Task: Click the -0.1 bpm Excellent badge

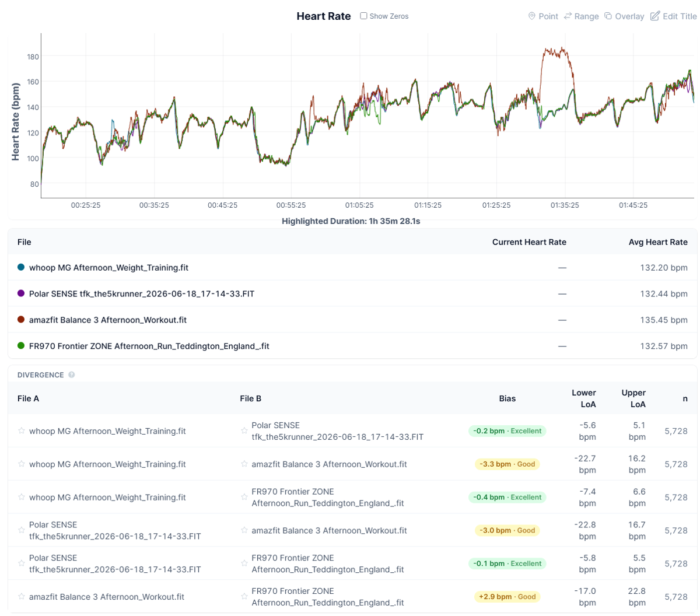Action: click(507, 564)
